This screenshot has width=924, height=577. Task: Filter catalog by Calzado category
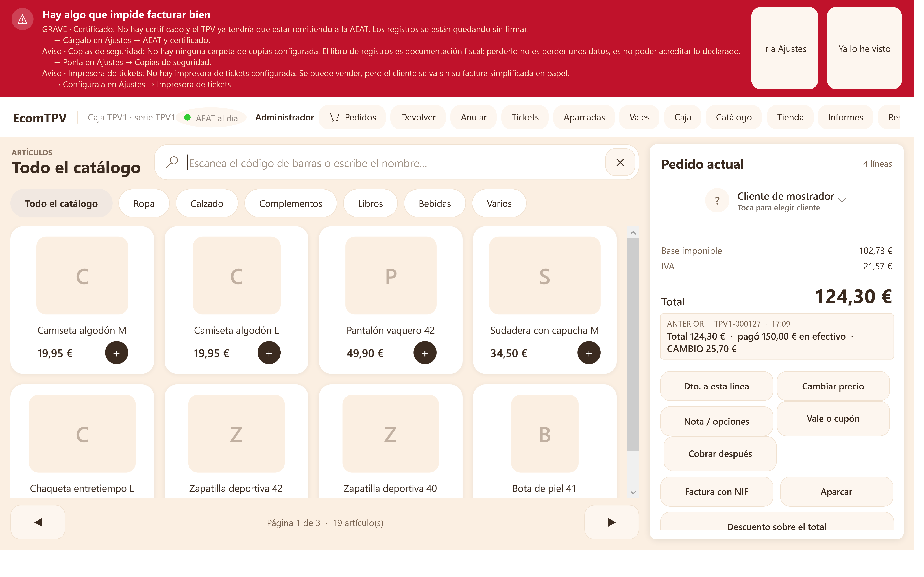[207, 203]
